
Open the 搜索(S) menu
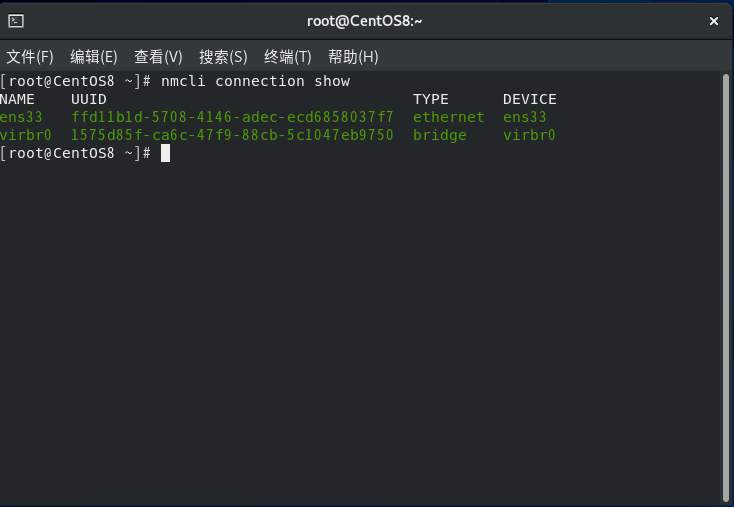(x=223, y=57)
